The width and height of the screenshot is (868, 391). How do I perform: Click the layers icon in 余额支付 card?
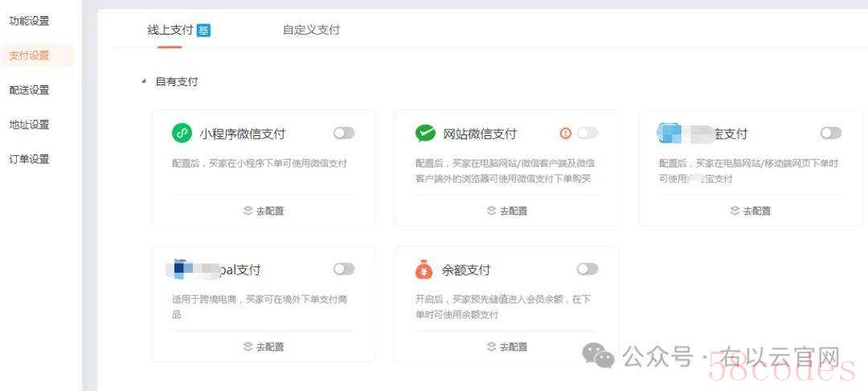[x=492, y=347]
